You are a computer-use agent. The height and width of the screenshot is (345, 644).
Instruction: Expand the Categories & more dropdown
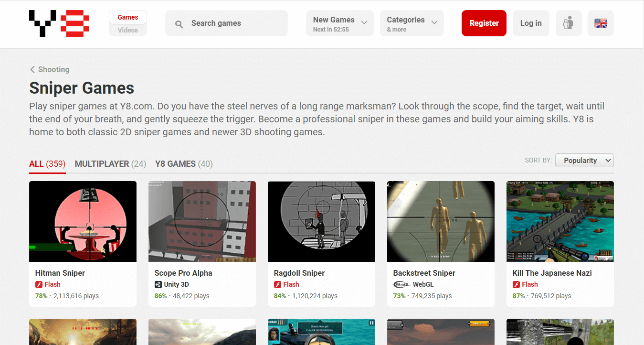(412, 23)
